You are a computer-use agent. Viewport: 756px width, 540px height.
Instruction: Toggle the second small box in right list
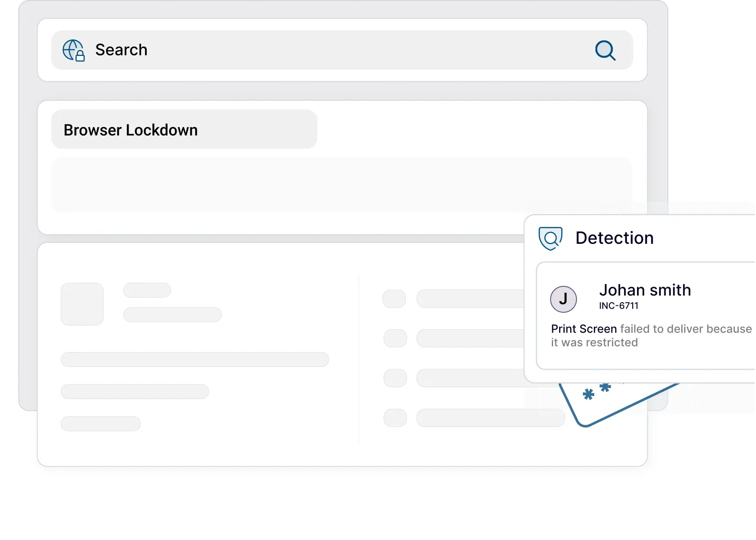click(x=395, y=338)
